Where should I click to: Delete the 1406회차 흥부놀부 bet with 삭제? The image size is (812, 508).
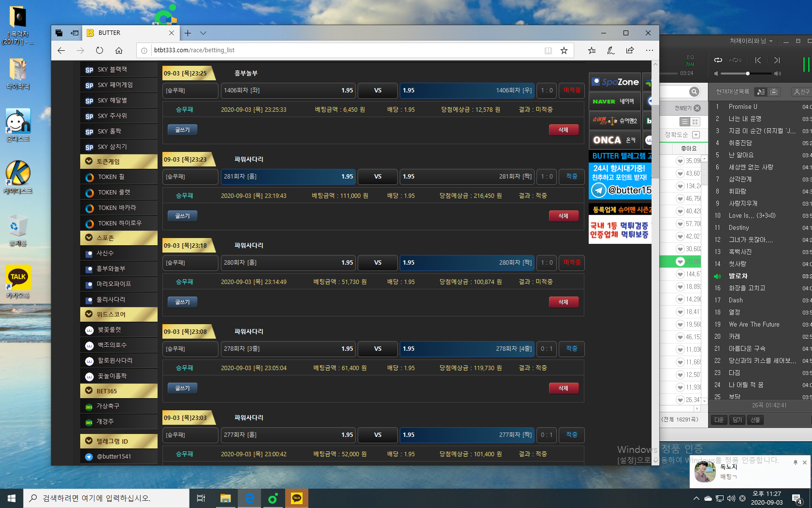click(563, 130)
